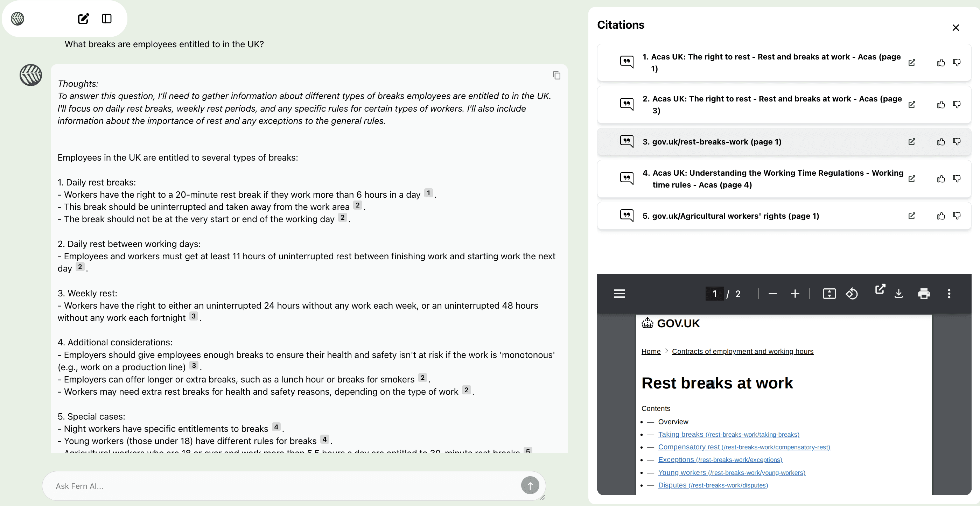
Task: Toggle the sidebar panel icon
Action: tap(107, 19)
